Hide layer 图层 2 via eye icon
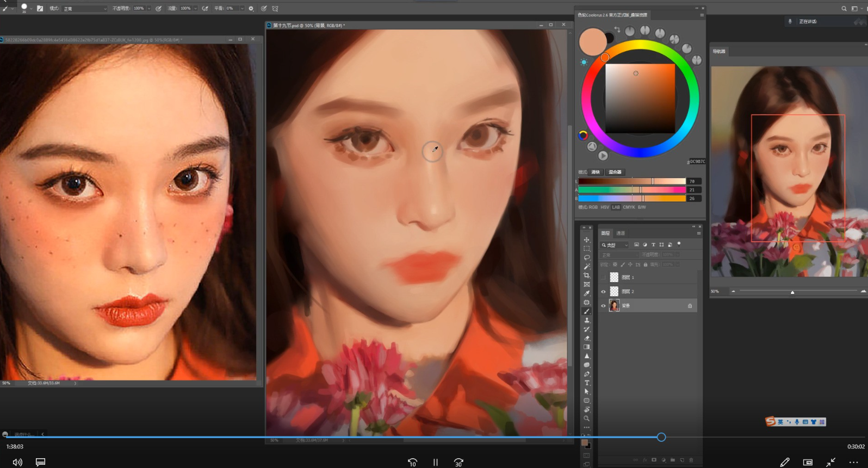The height and width of the screenshot is (468, 868). pyautogui.click(x=603, y=291)
